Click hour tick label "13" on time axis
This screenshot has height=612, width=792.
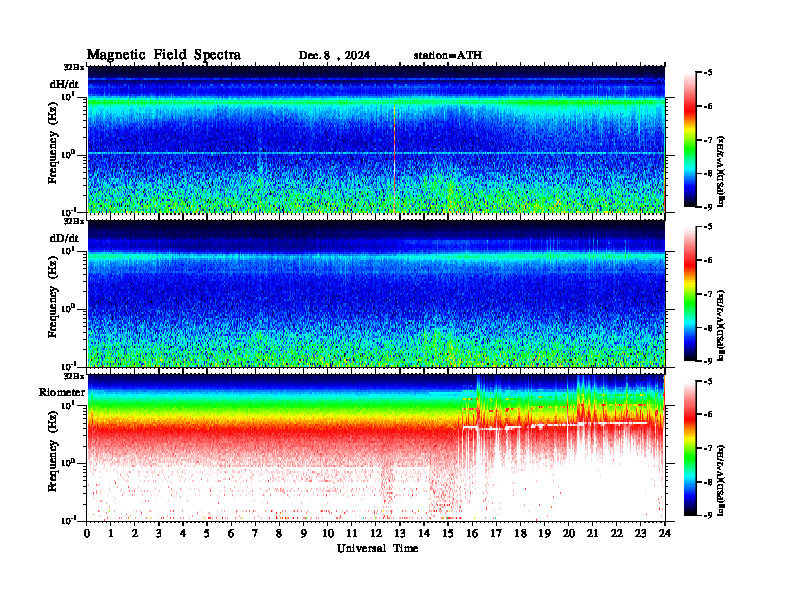point(400,533)
